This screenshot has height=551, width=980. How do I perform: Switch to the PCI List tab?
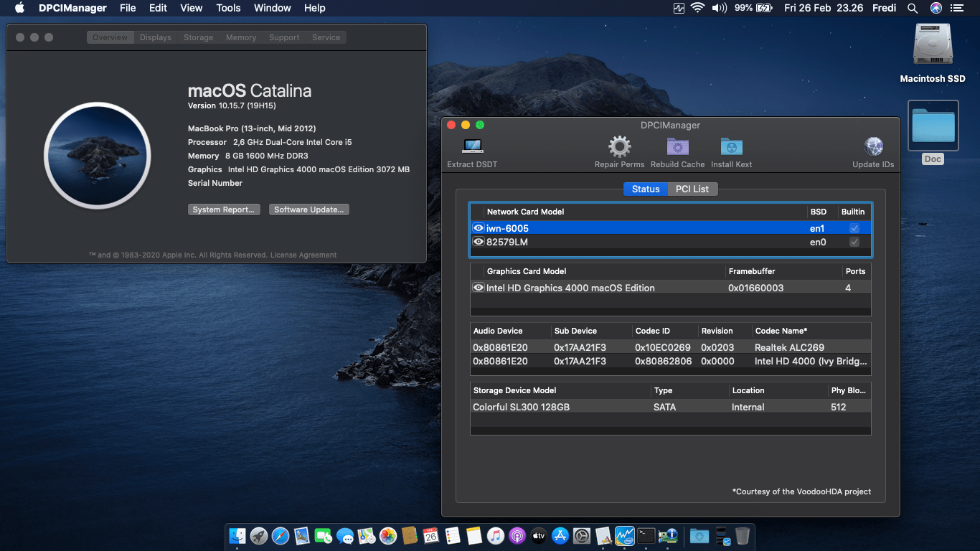(692, 189)
